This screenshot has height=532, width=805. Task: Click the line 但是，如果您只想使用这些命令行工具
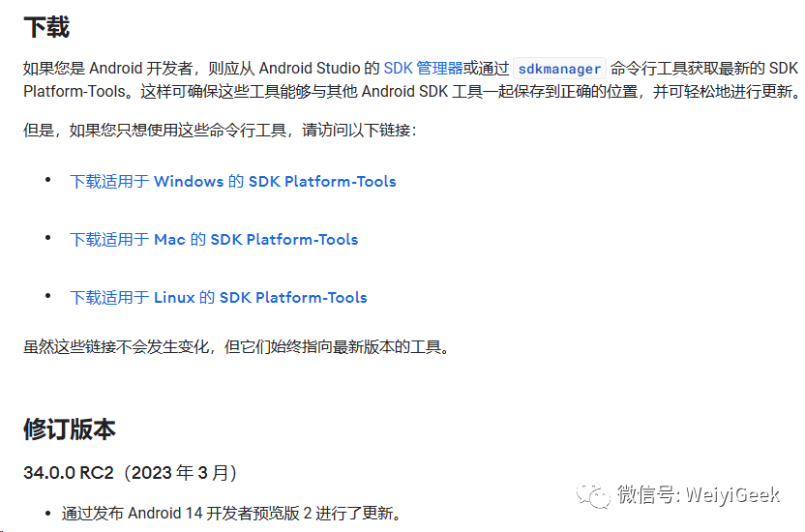(220, 130)
